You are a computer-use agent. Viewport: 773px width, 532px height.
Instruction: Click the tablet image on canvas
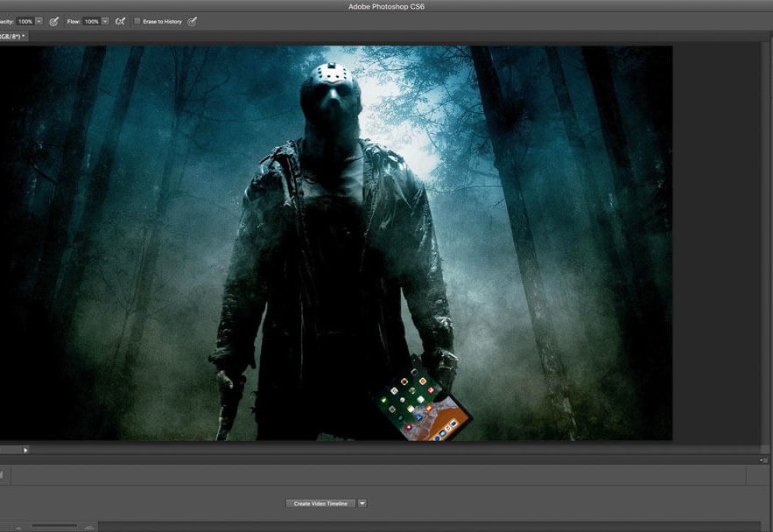421,402
